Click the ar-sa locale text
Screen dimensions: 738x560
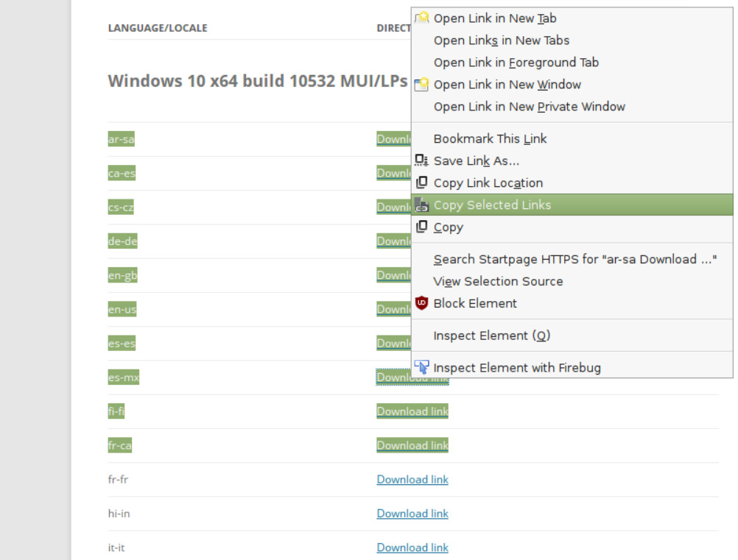[x=122, y=139]
